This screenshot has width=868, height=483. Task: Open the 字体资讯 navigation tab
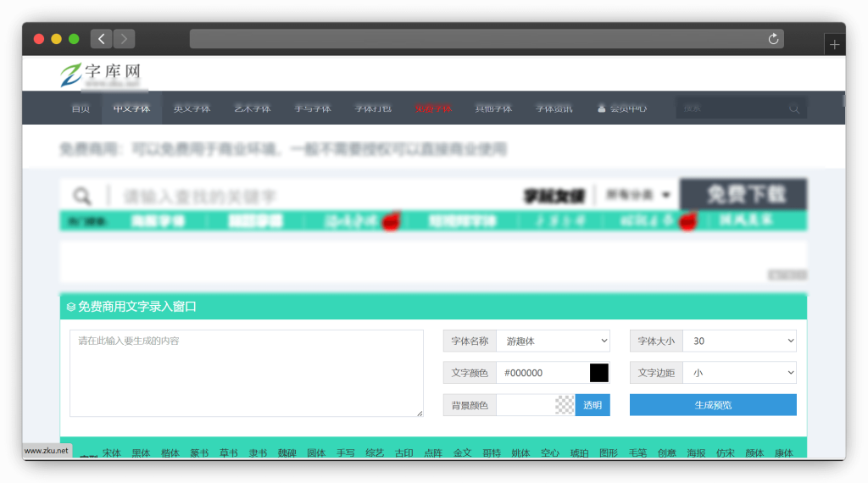pyautogui.click(x=554, y=108)
